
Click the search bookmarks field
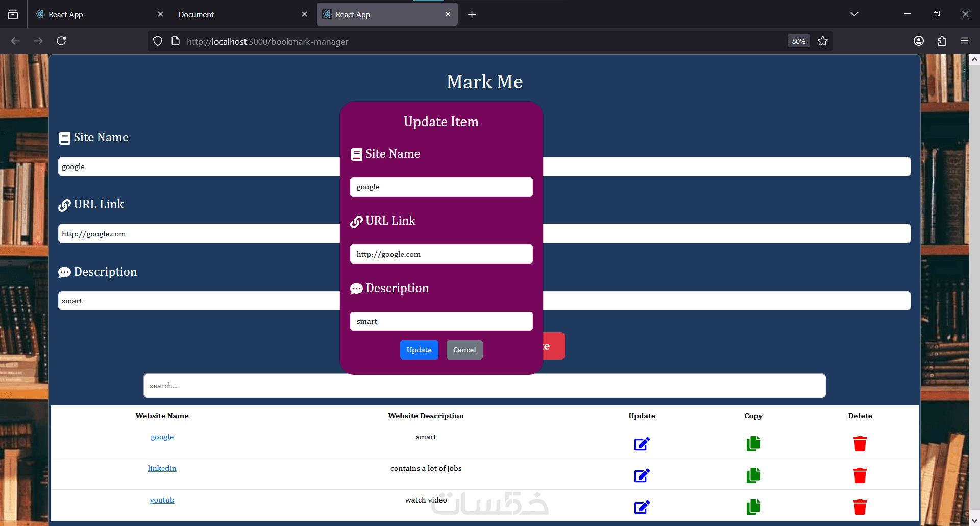click(484, 386)
